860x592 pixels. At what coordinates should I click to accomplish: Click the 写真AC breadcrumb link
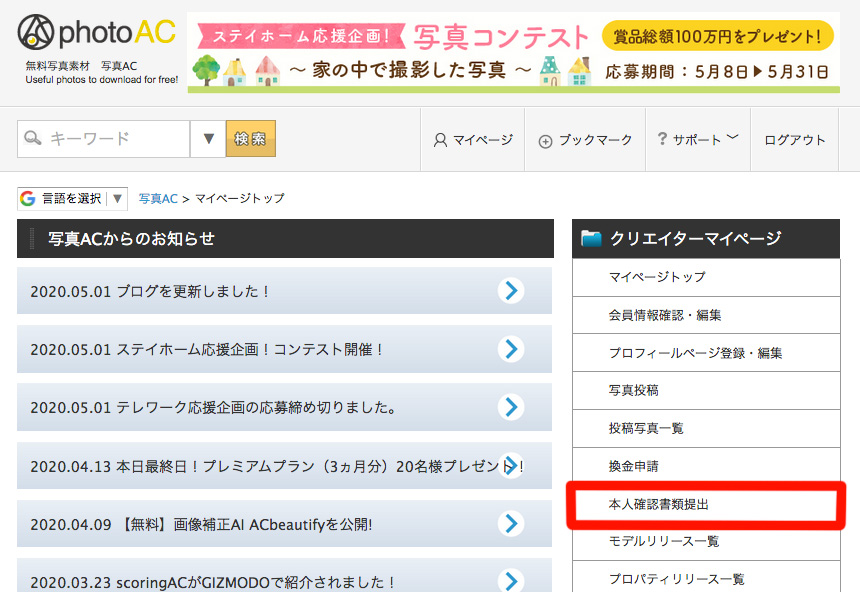pyautogui.click(x=158, y=198)
